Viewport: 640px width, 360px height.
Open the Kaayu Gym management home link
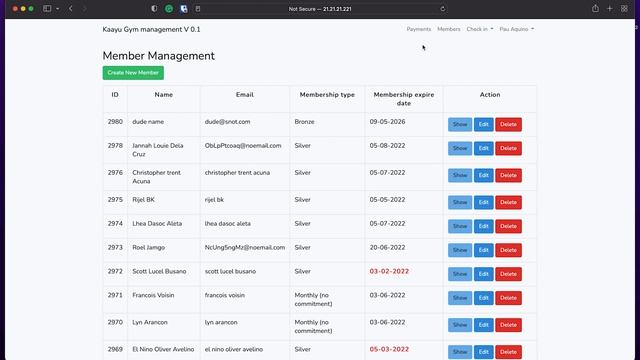pos(151,29)
